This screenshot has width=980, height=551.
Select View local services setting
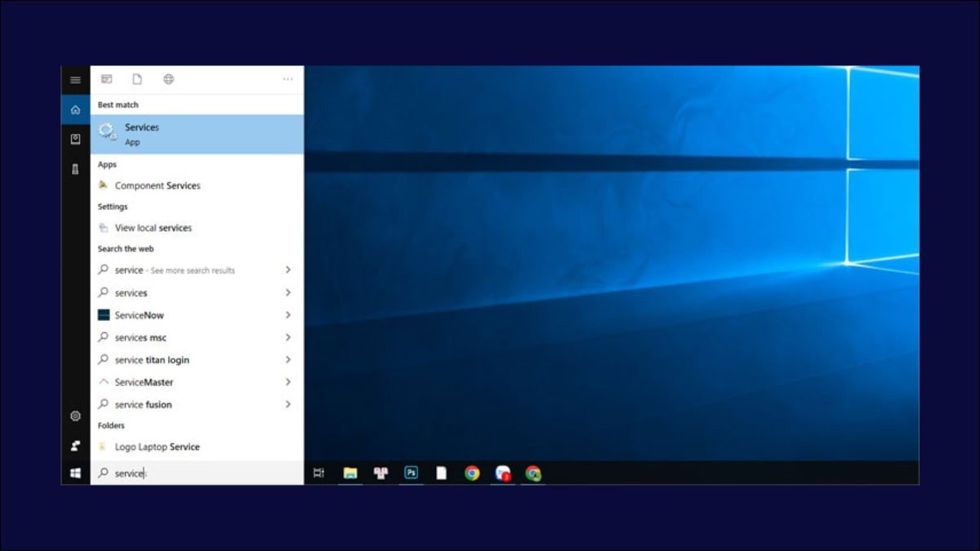click(x=153, y=228)
